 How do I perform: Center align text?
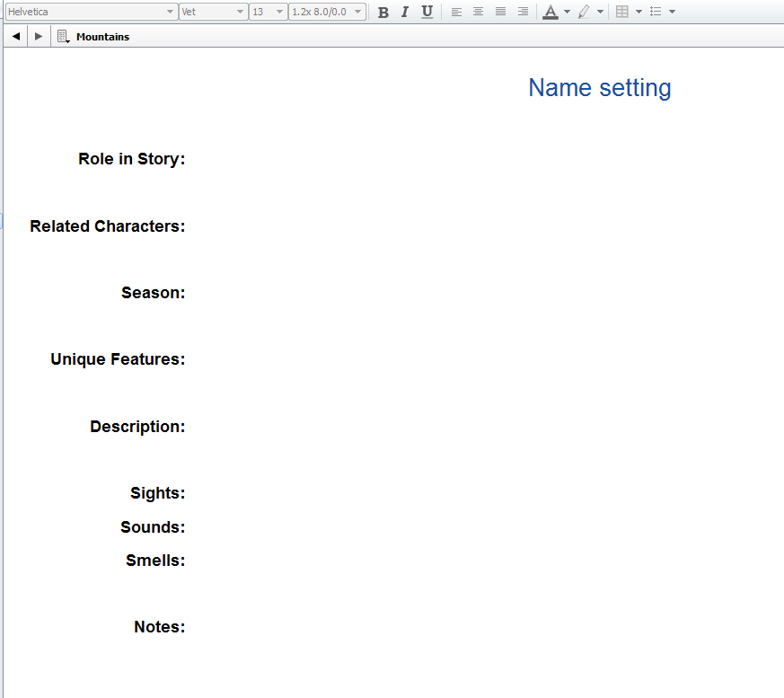[x=478, y=12]
